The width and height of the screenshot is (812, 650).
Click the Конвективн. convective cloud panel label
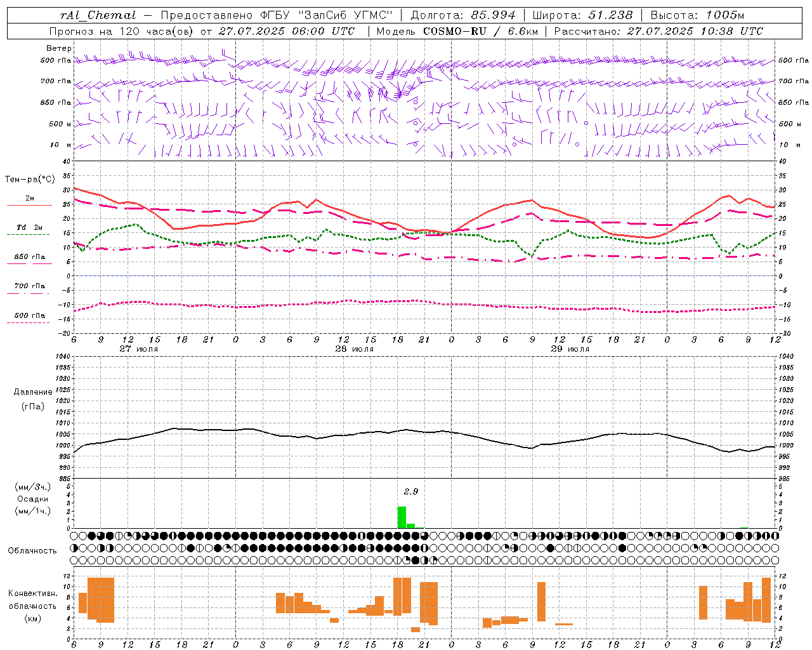tap(32, 594)
